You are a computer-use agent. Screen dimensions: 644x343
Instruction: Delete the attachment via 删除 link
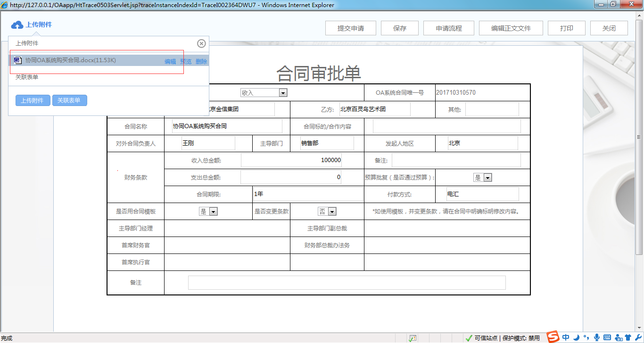[201, 61]
